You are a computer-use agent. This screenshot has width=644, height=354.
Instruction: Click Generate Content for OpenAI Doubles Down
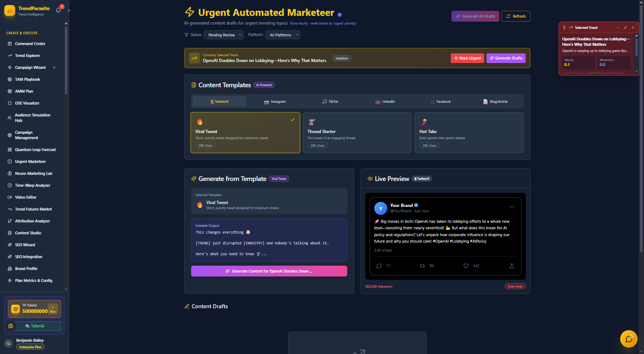click(269, 271)
